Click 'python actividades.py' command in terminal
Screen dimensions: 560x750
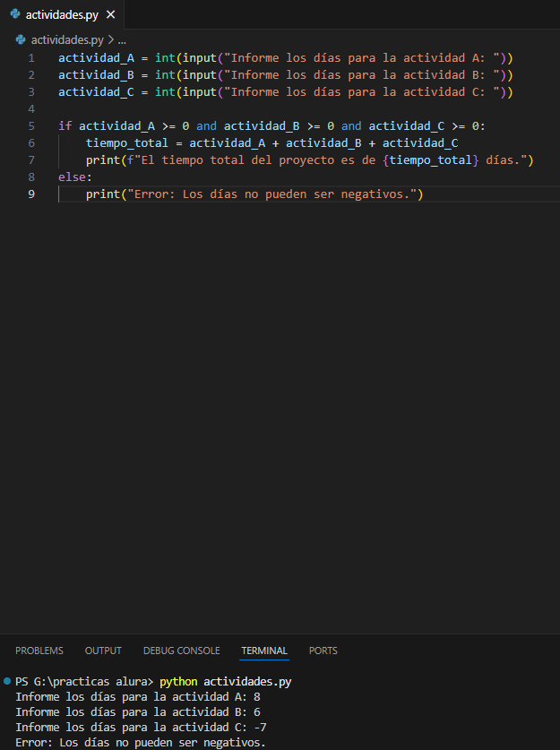[x=226, y=682]
